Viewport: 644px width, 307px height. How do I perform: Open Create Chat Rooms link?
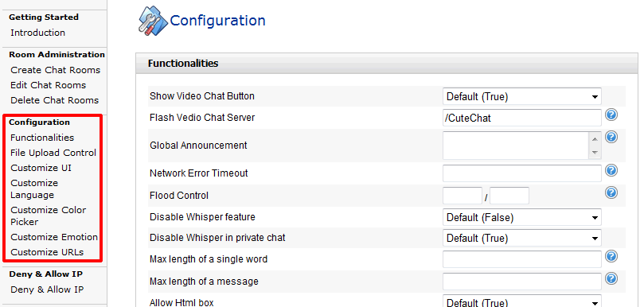(56, 70)
